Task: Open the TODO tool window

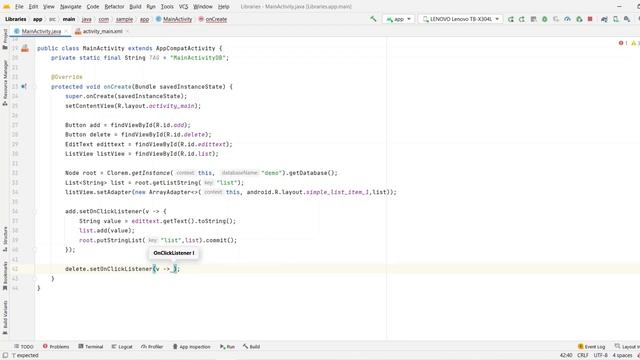Action: pos(24,347)
